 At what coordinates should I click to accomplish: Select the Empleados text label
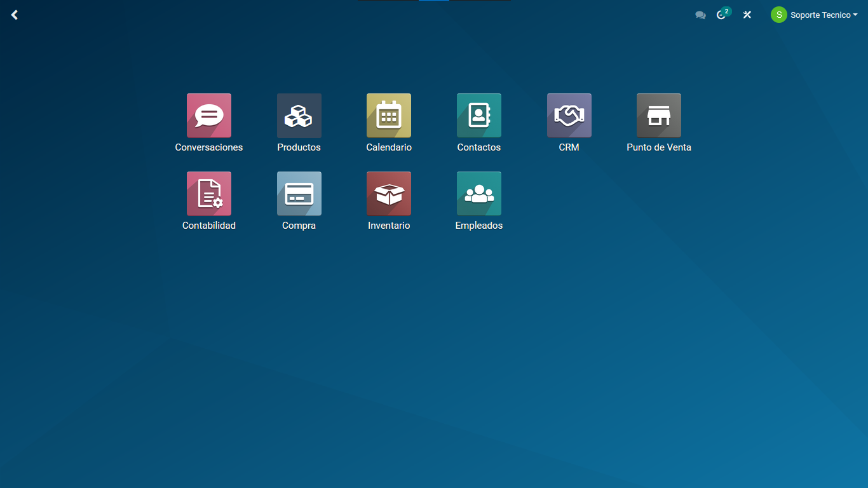479,226
